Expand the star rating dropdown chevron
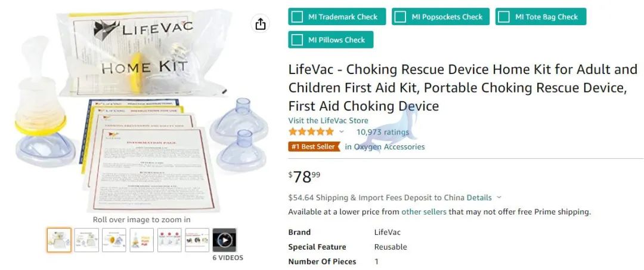 pos(341,132)
